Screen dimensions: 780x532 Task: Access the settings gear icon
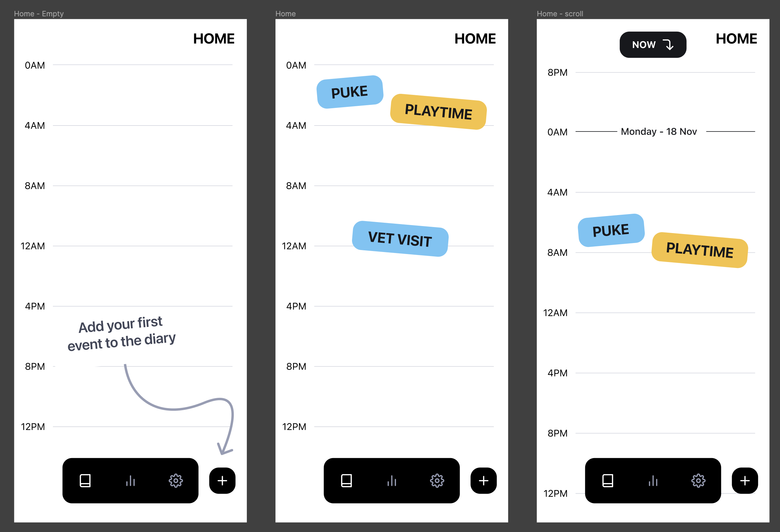(176, 480)
